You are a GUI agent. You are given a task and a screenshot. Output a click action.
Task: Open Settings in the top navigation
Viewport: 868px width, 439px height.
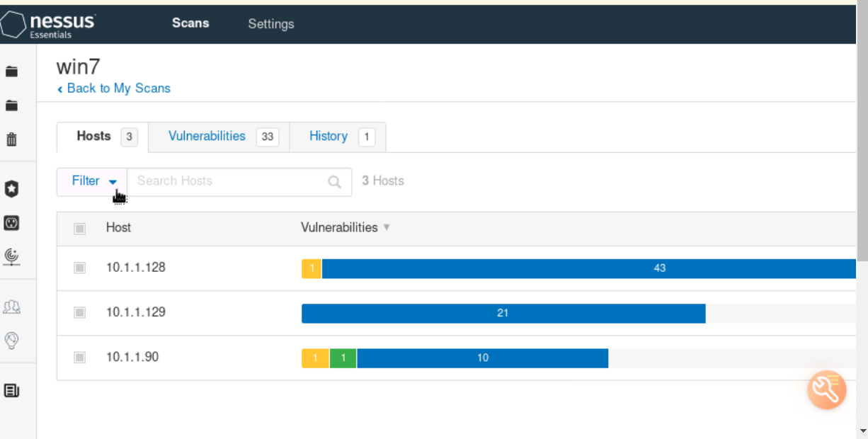click(270, 24)
